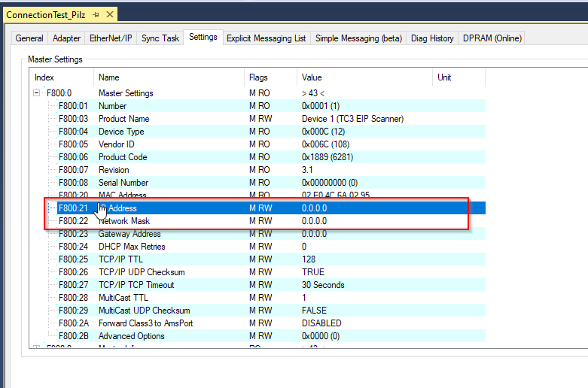Select the F800:25 TCP/IP TTL row

(257, 259)
